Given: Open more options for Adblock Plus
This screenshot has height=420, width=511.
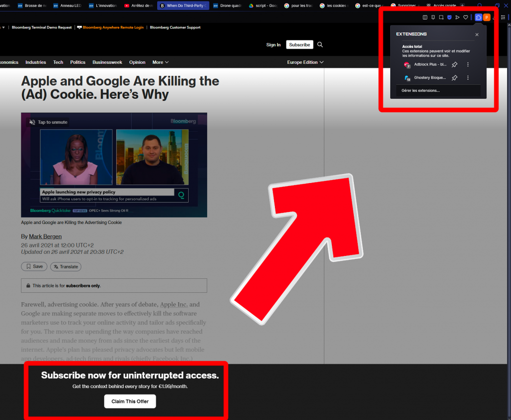Looking at the screenshot, I should [x=468, y=64].
